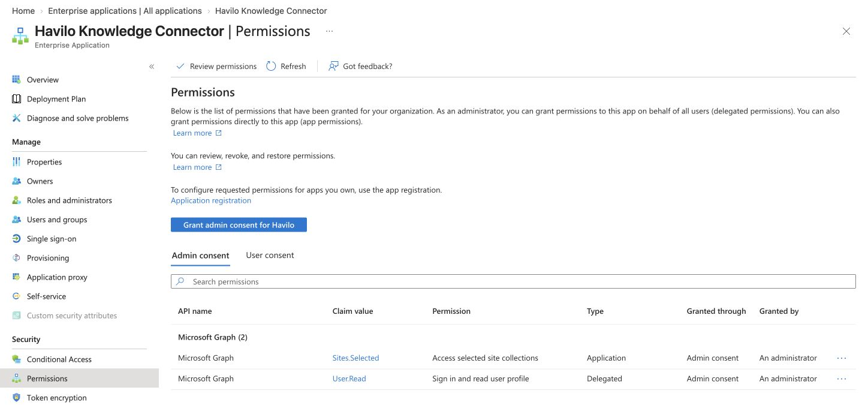Click the Roles and administrators icon

coord(17,200)
